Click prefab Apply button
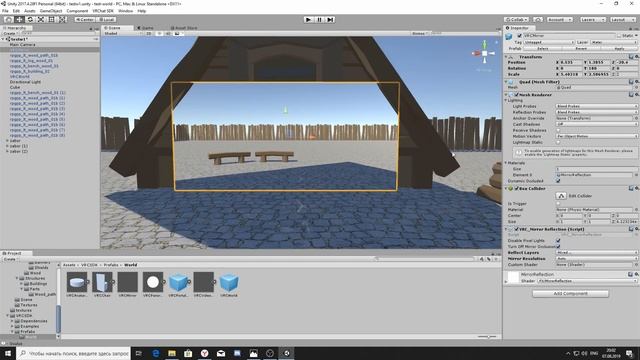The width and height of the screenshot is (640, 360). coord(619,48)
